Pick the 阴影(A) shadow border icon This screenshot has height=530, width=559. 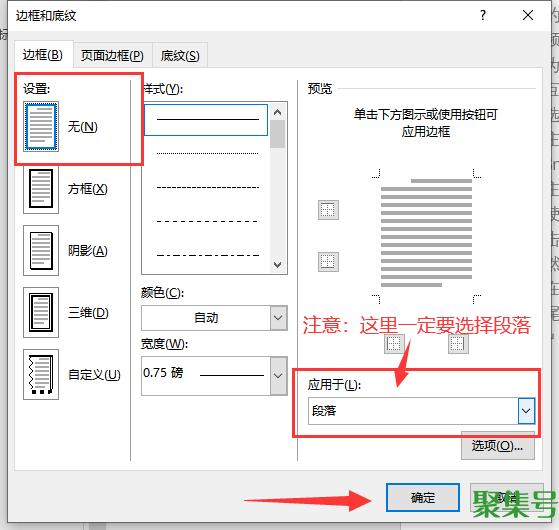[41, 251]
